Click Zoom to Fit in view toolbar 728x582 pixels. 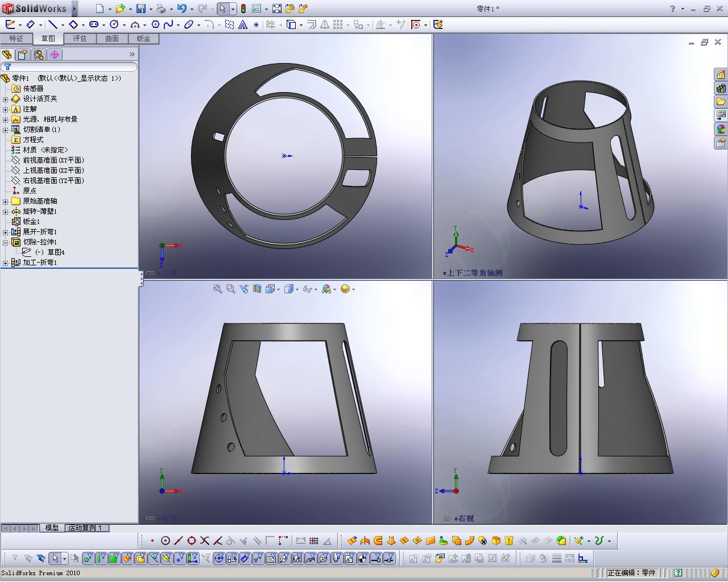pyautogui.click(x=217, y=289)
